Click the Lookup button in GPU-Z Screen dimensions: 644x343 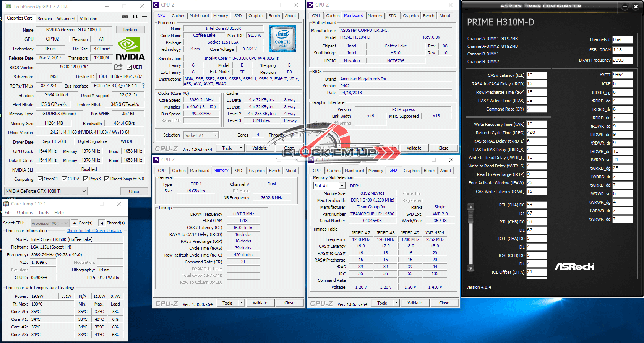click(130, 30)
